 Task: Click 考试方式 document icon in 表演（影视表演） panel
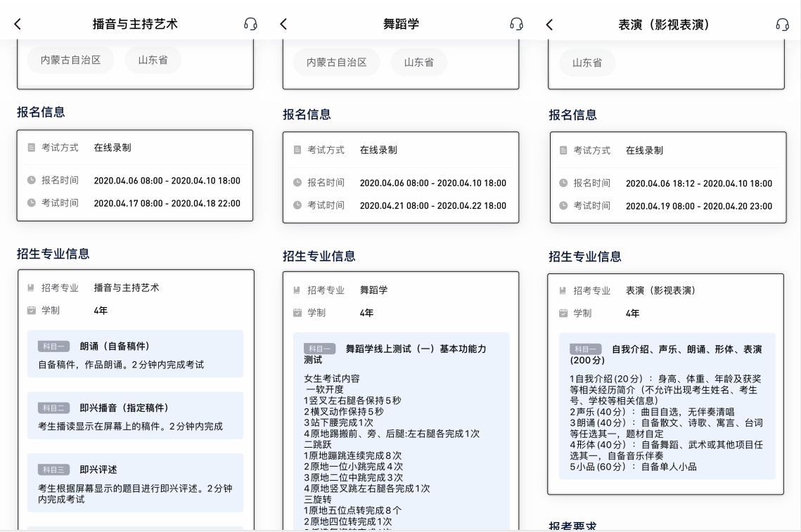coord(563,150)
